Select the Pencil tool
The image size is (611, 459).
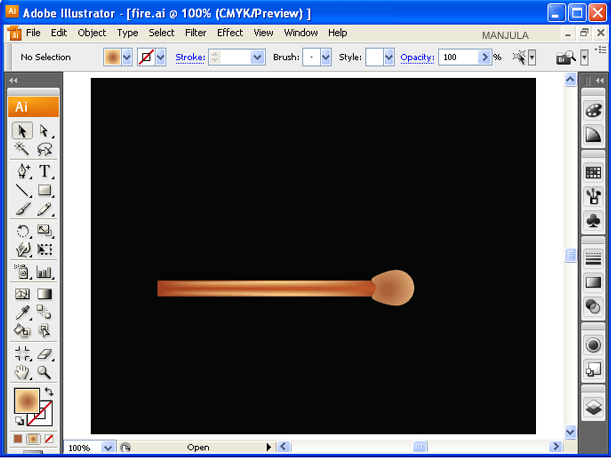click(44, 209)
